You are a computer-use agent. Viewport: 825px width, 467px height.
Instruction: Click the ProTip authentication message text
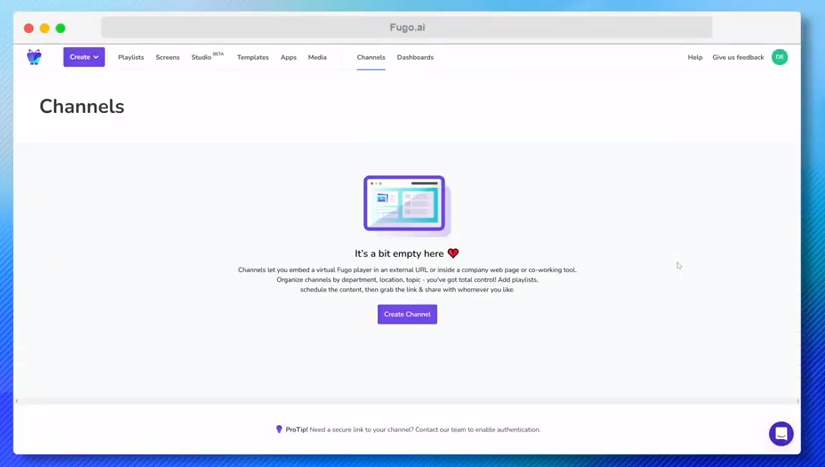pyautogui.click(x=425, y=430)
